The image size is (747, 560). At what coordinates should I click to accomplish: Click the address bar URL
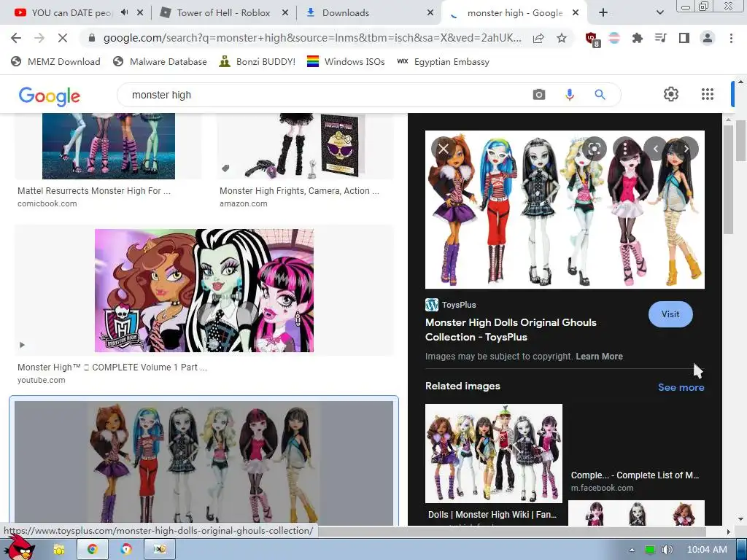click(x=312, y=38)
